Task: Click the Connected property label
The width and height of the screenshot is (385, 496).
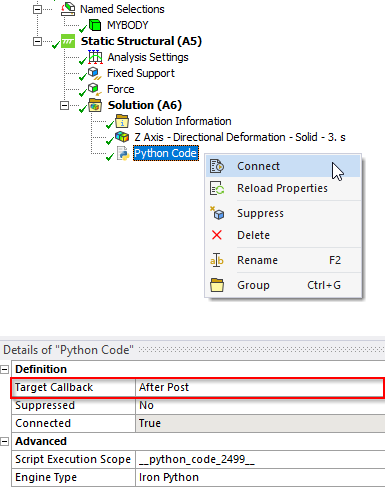Action: (x=43, y=423)
